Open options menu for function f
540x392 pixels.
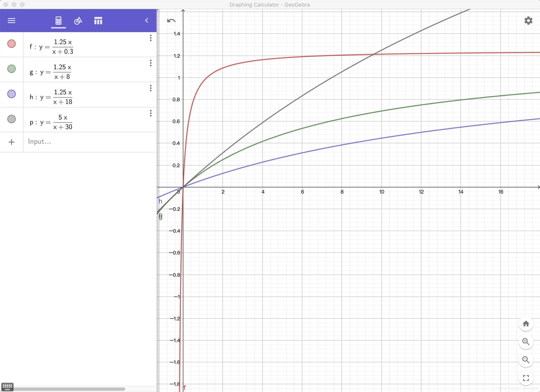tap(151, 38)
